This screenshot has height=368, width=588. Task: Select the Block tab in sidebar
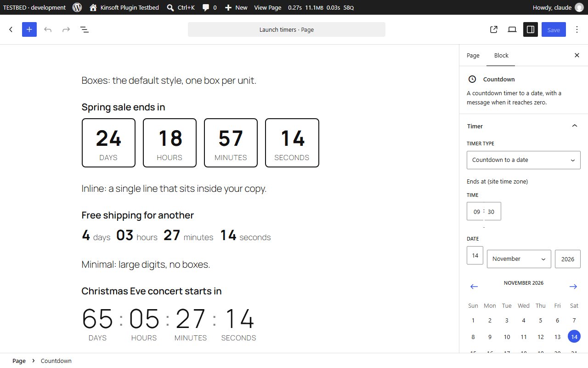point(501,55)
